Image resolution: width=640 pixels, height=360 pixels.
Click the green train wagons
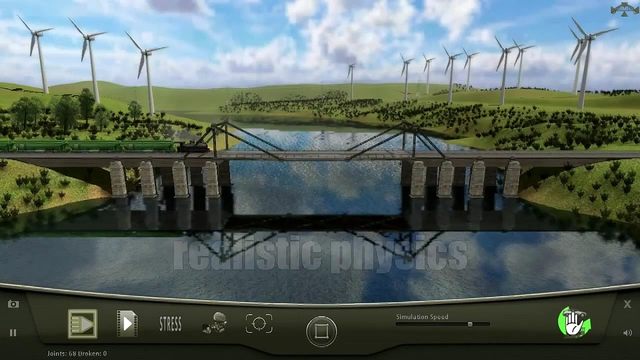pos(88,146)
